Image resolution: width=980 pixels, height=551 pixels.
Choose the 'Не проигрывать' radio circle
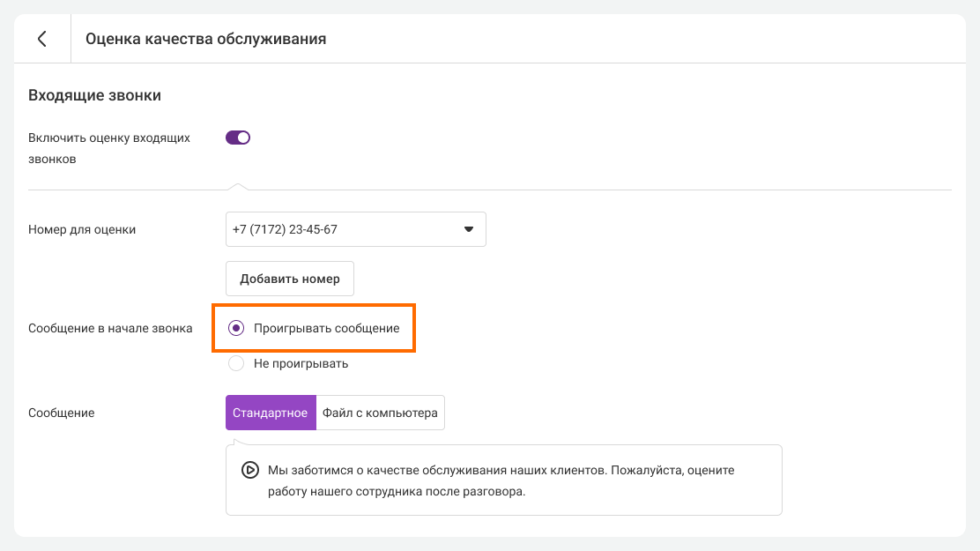pyautogui.click(x=236, y=363)
